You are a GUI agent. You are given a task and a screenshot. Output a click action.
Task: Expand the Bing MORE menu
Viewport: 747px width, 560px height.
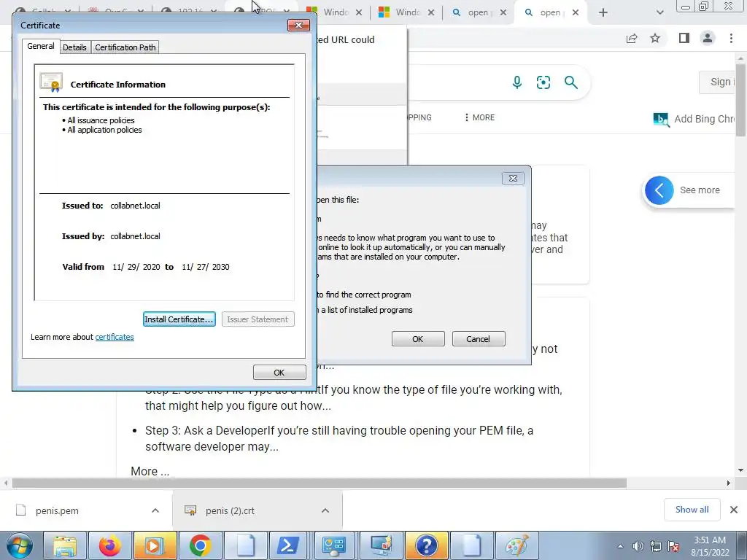tap(480, 117)
